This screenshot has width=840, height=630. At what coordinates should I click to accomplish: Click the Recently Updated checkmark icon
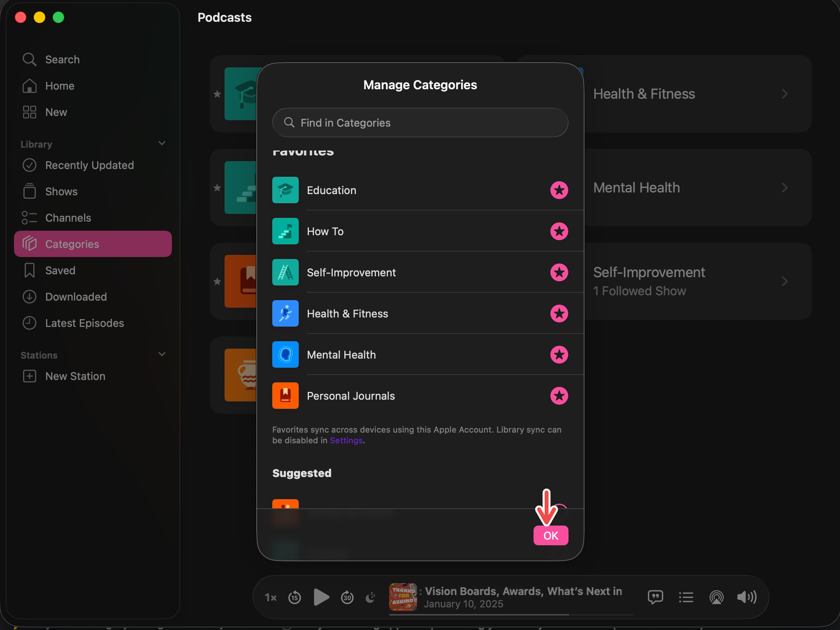click(x=30, y=165)
